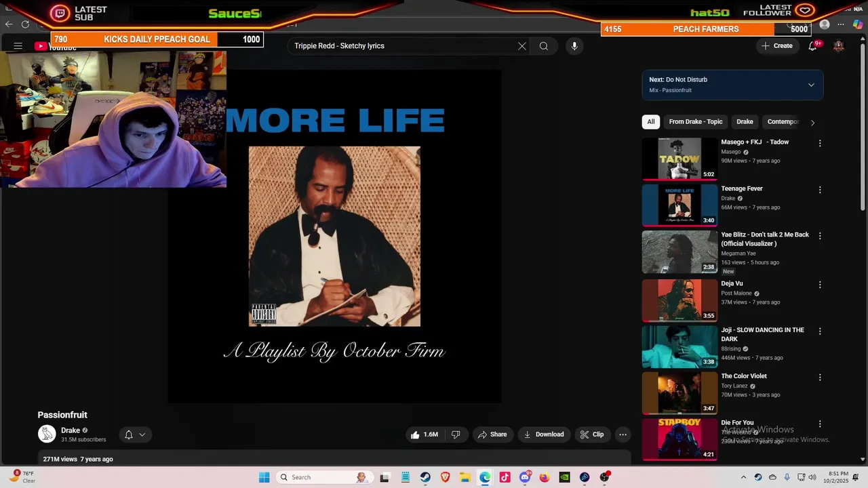Image resolution: width=868 pixels, height=488 pixels.
Task: Open Die For You Starboy thumbnail
Action: [679, 439]
